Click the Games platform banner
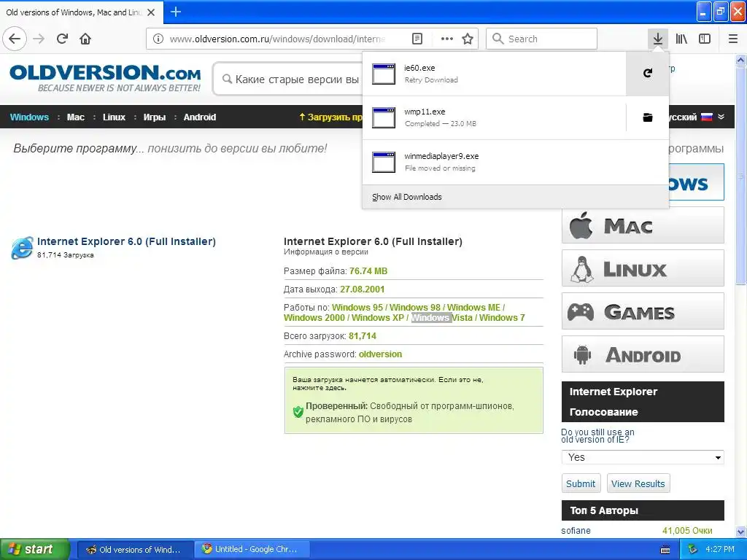 (x=643, y=311)
